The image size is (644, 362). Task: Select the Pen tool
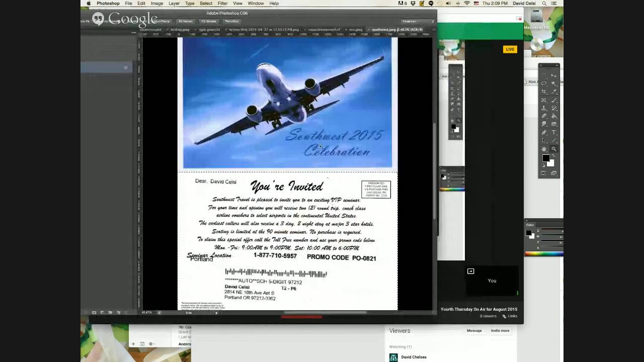click(544, 132)
